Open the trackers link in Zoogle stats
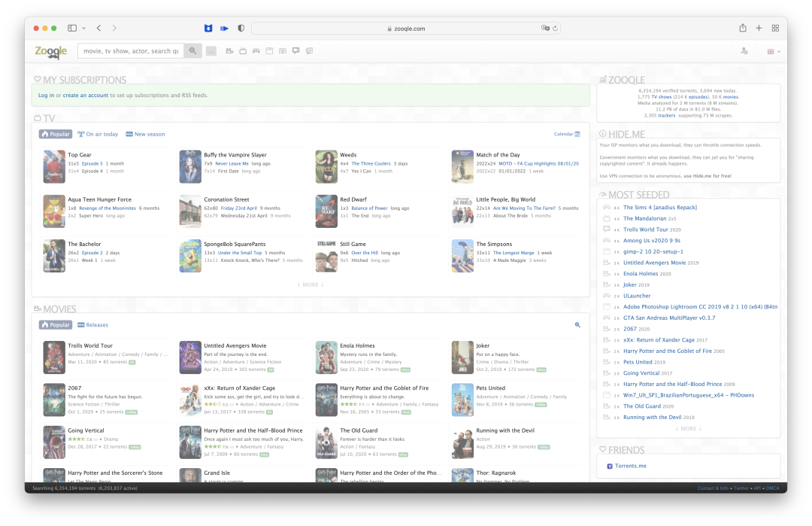The width and height of the screenshot is (812, 526). coord(666,116)
